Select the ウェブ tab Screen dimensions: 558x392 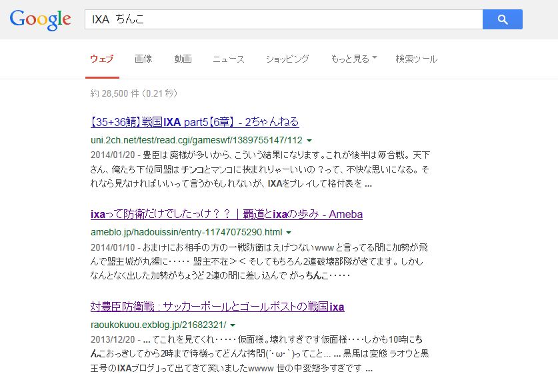[102, 59]
